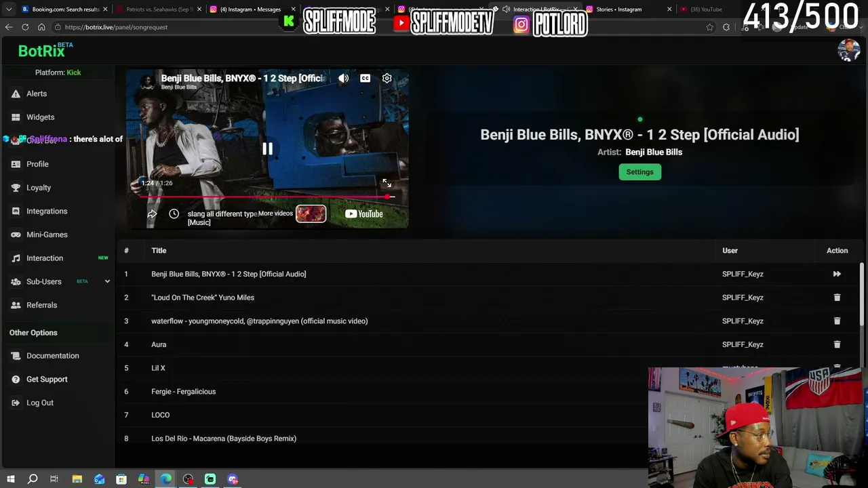Open Task View on the taskbar
The height and width of the screenshot is (488, 868).
click(54, 479)
